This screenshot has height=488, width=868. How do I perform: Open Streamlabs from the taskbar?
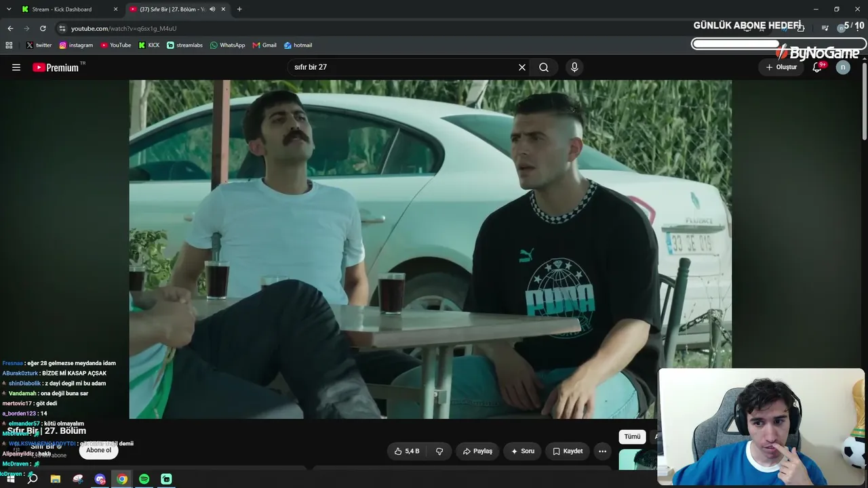pyautogui.click(x=166, y=479)
